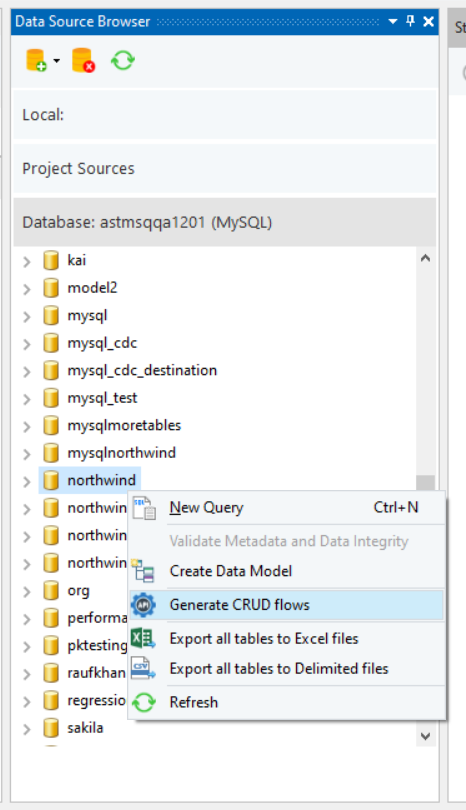Choose Export all tables to Excel files

287,639
